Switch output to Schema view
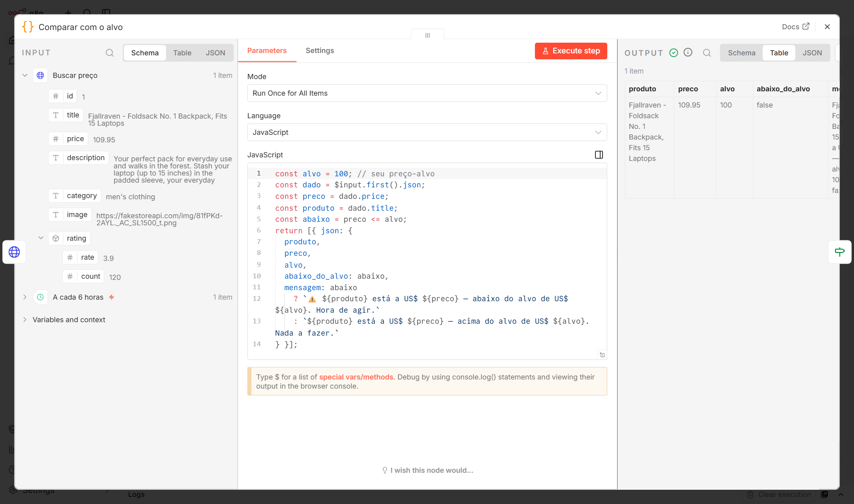 point(741,53)
